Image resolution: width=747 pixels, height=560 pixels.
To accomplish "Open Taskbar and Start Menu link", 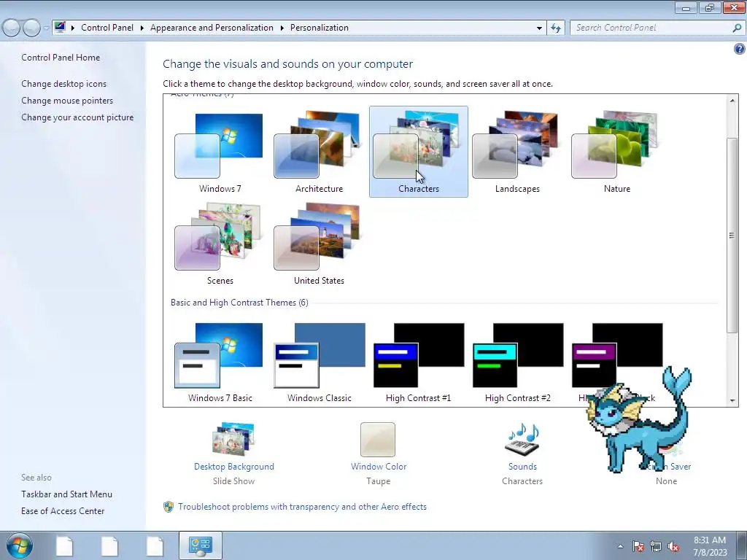I will coord(66,494).
